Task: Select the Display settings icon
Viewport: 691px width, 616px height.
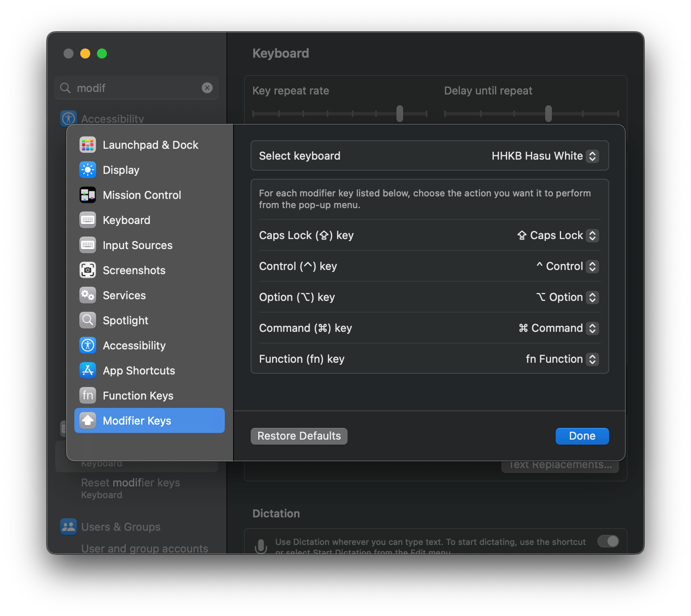Action: click(88, 170)
